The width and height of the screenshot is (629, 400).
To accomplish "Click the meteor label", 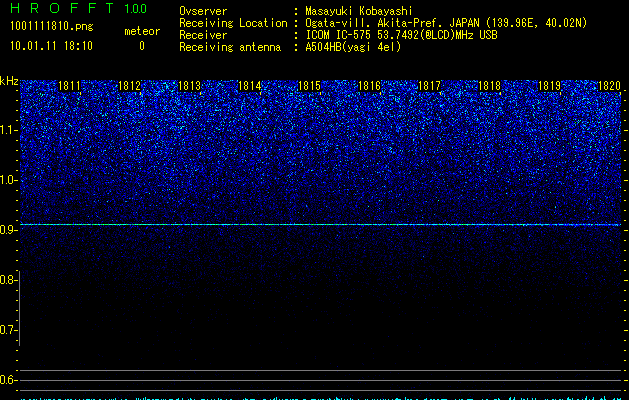I will (x=142, y=31).
